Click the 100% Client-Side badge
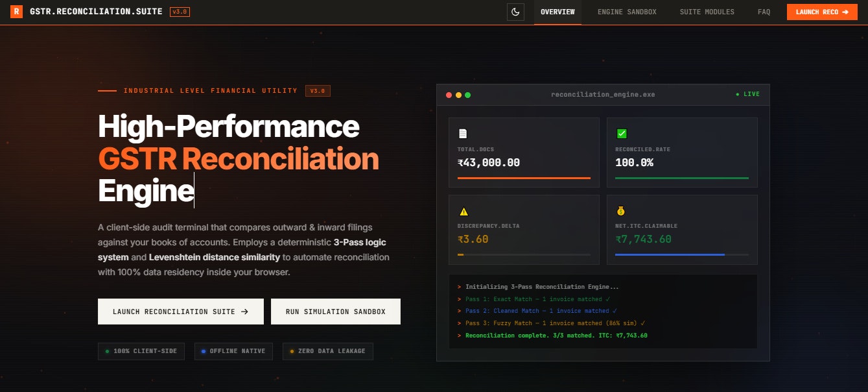Screen dimensions: 868x392 click(141, 351)
